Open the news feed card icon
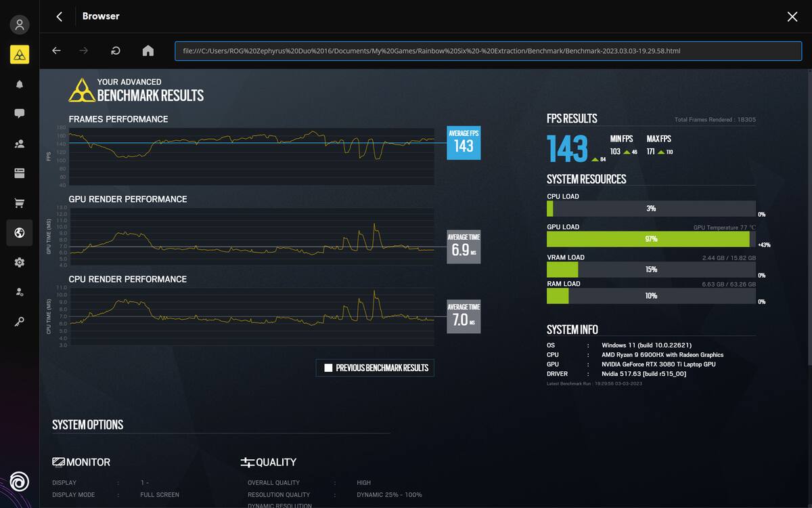Screen dimensions: 812x508 [x=20, y=173]
